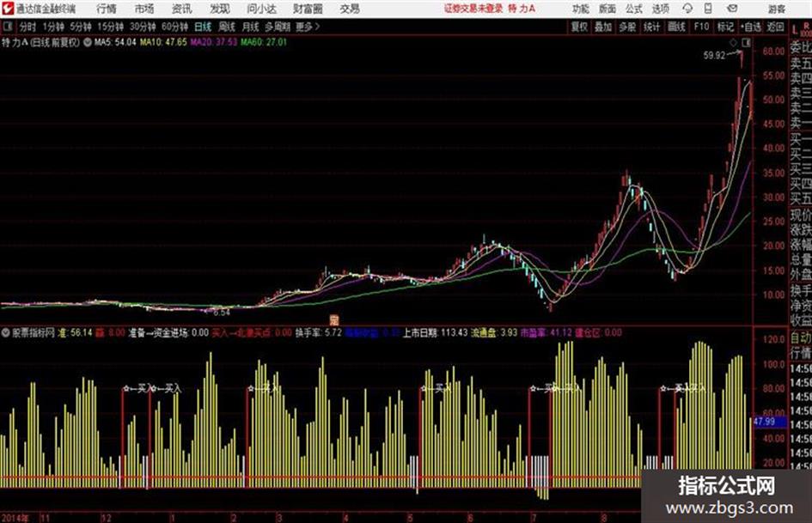The height and width of the screenshot is (523, 812).
Task: Switch to the 分时 period tab
Action: [27, 27]
